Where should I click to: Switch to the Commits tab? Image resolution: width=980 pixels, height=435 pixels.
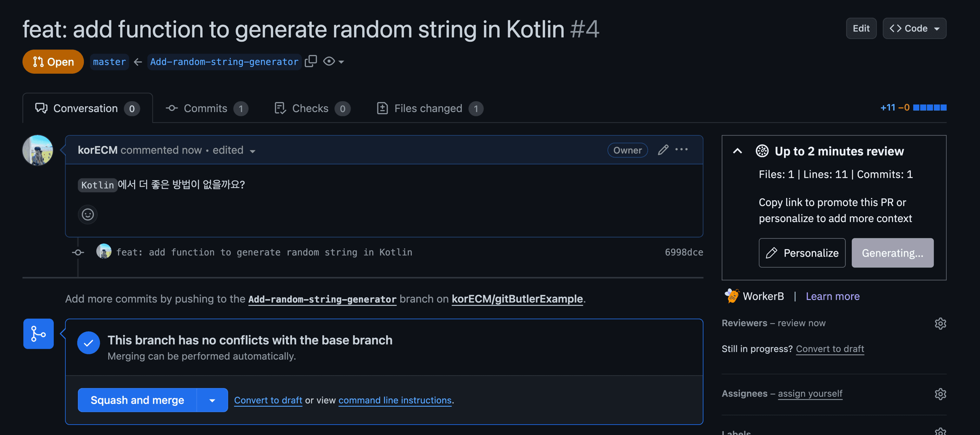[207, 108]
